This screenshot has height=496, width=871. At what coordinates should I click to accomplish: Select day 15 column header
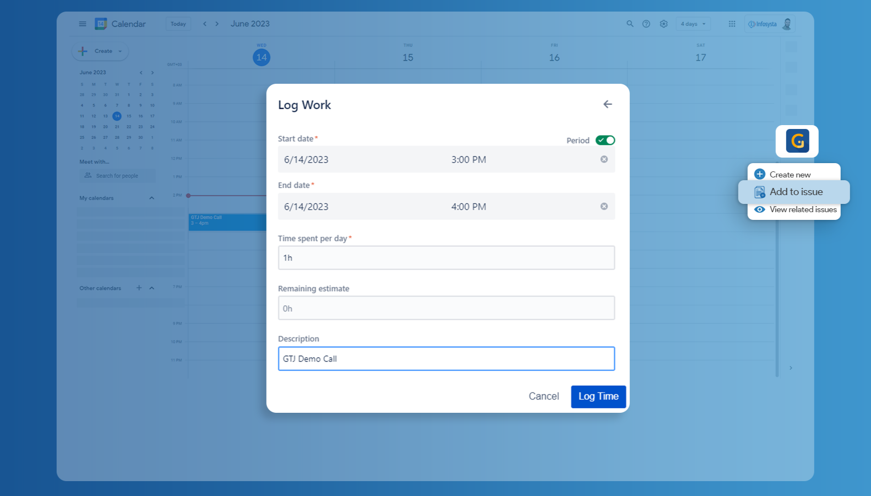point(408,57)
